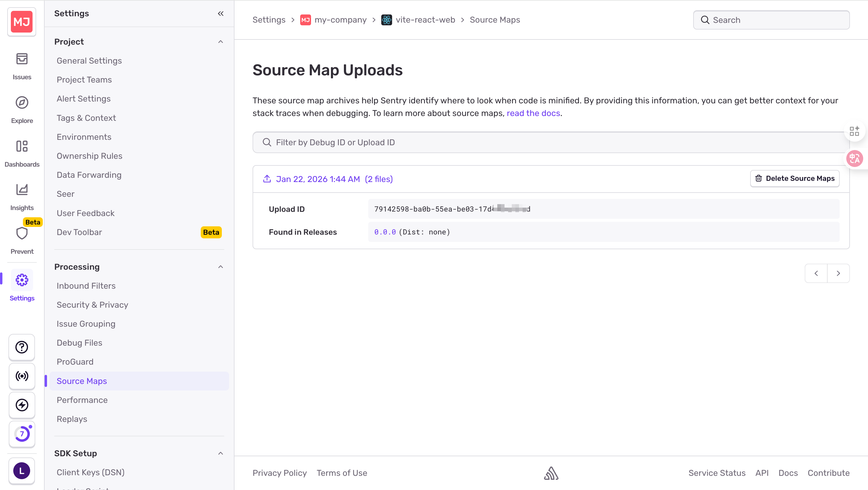This screenshot has width=868, height=490.
Task: Open the lightning bolt service icon
Action: (22, 405)
